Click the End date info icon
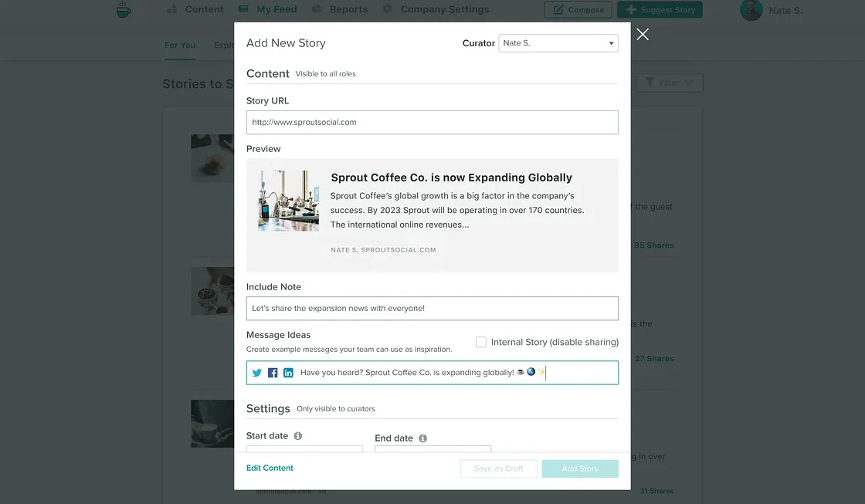This screenshot has height=504, width=865. 422,438
